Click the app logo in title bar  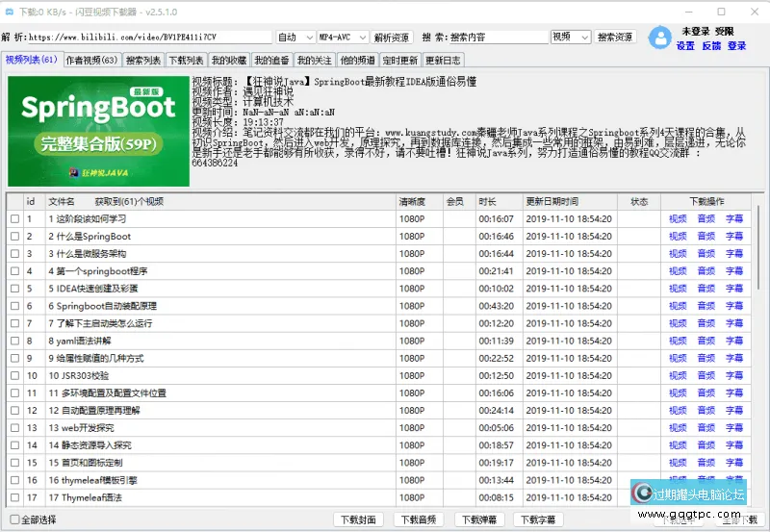click(9, 12)
